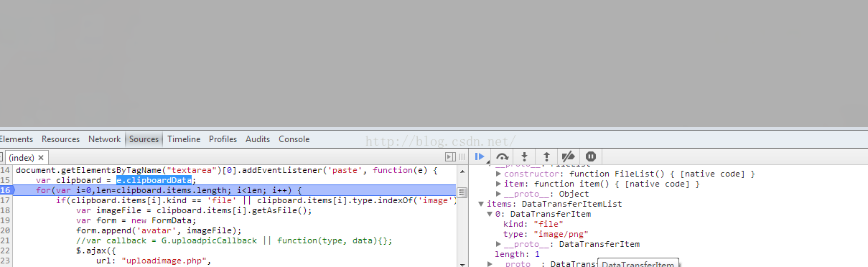Click the code editor vertical scrollbar thumb

tap(462, 192)
